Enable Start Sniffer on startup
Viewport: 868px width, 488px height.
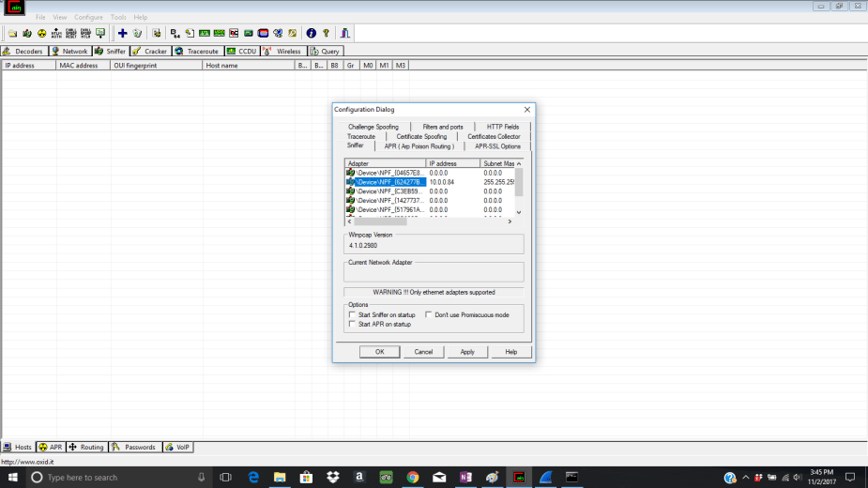[x=353, y=315]
